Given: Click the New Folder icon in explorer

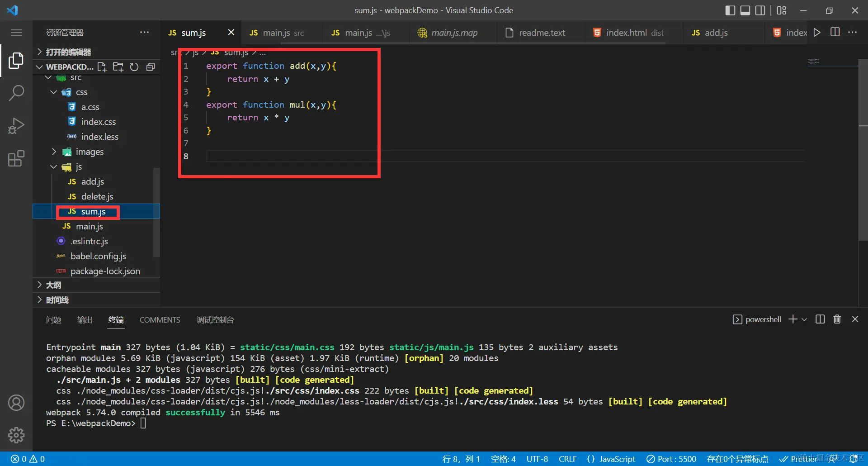Looking at the screenshot, I should (x=118, y=67).
